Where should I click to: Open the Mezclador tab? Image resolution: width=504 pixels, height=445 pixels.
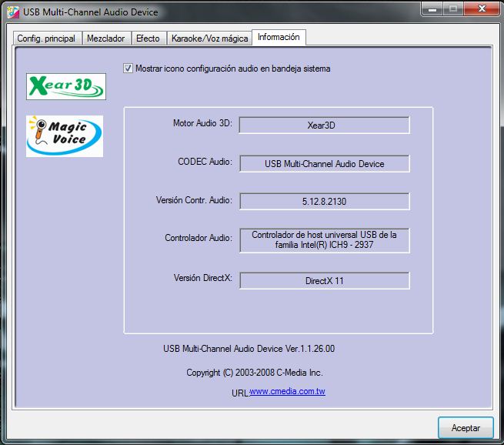tap(105, 38)
